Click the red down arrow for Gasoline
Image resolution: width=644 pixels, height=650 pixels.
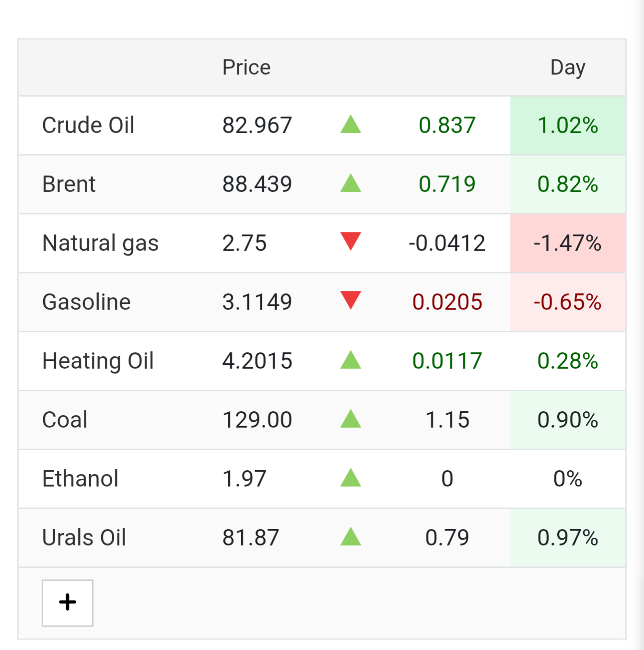coord(351,300)
